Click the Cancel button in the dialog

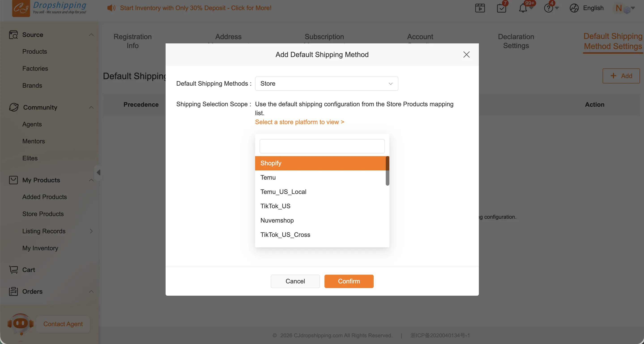pyautogui.click(x=295, y=281)
